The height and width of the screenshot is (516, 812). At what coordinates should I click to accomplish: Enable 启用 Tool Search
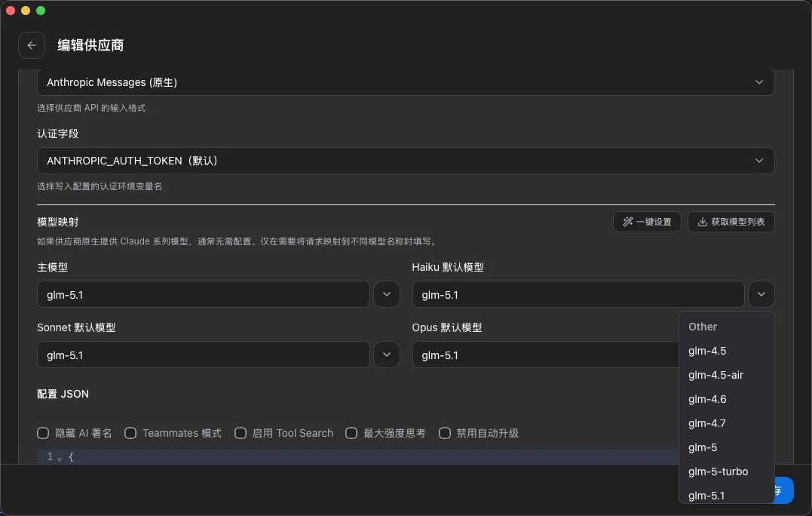240,433
